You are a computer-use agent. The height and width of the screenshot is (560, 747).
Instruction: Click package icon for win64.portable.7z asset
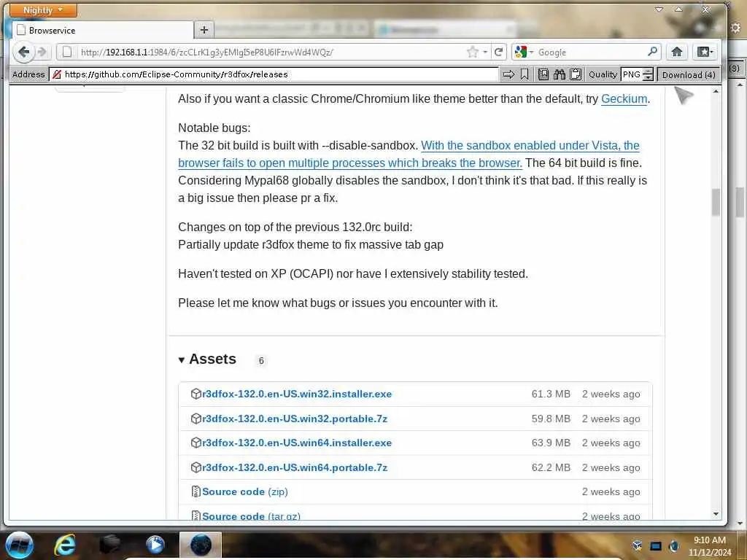pyautogui.click(x=196, y=467)
